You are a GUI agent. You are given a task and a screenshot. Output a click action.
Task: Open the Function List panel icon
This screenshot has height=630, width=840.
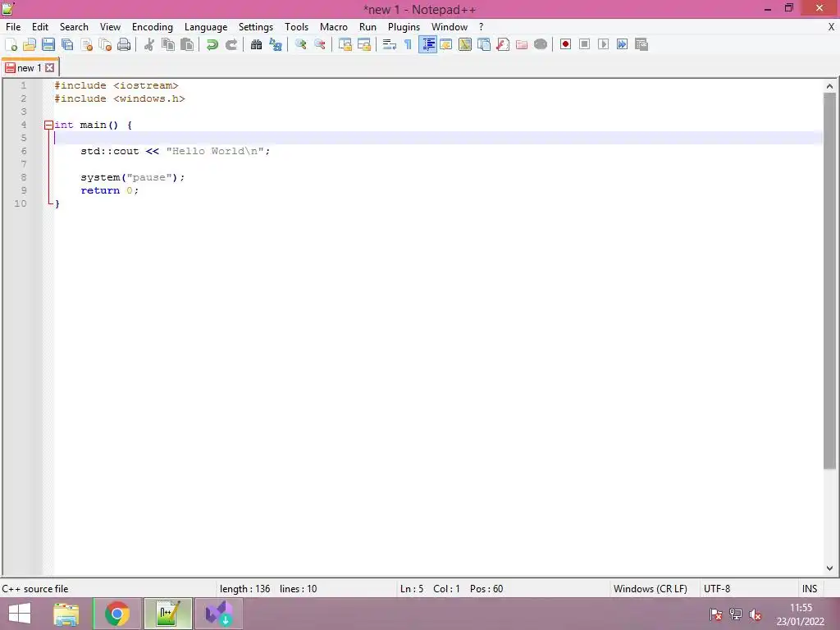pos(503,44)
